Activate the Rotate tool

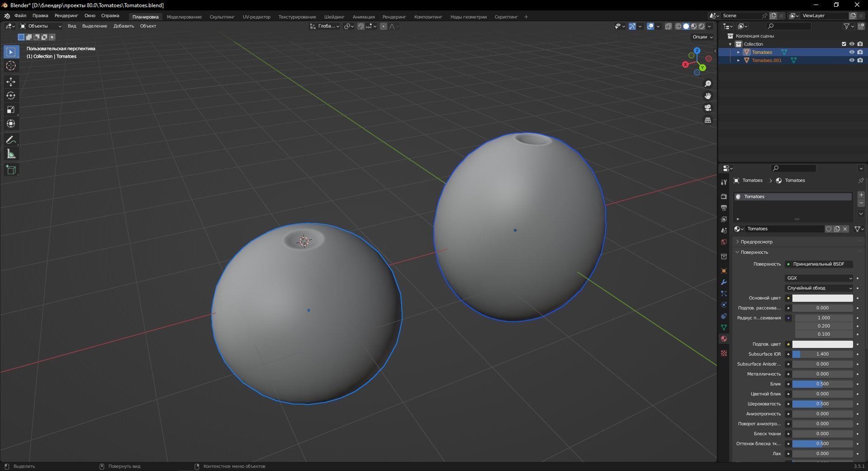click(x=11, y=96)
